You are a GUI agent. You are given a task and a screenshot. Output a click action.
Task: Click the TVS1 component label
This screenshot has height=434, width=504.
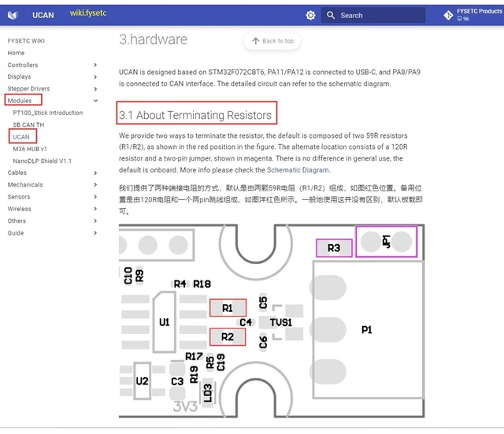[281, 322]
